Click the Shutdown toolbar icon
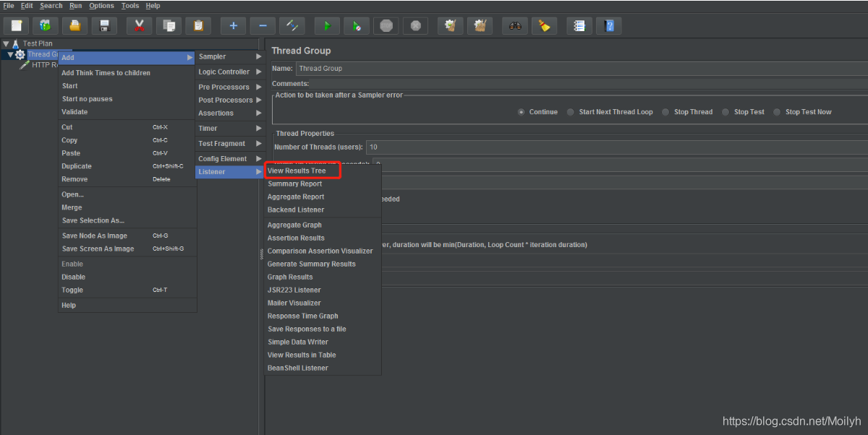 point(414,26)
